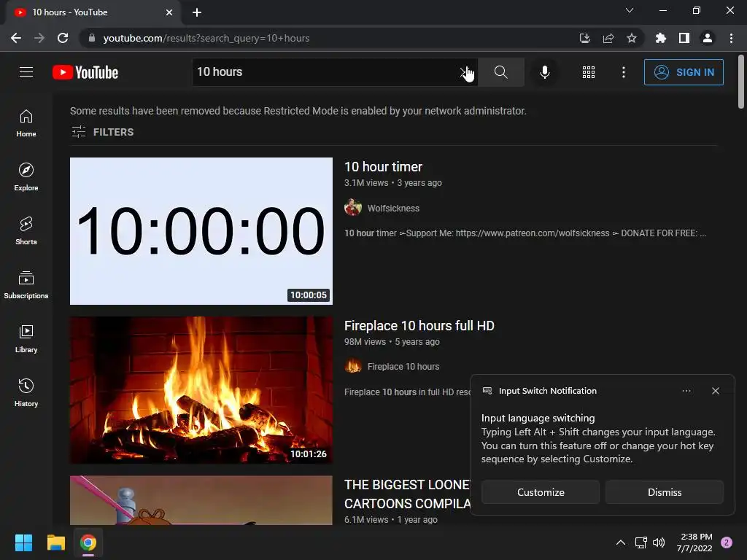The height and width of the screenshot is (560, 747).
Task: Click the magnifier search button
Action: pos(500,72)
